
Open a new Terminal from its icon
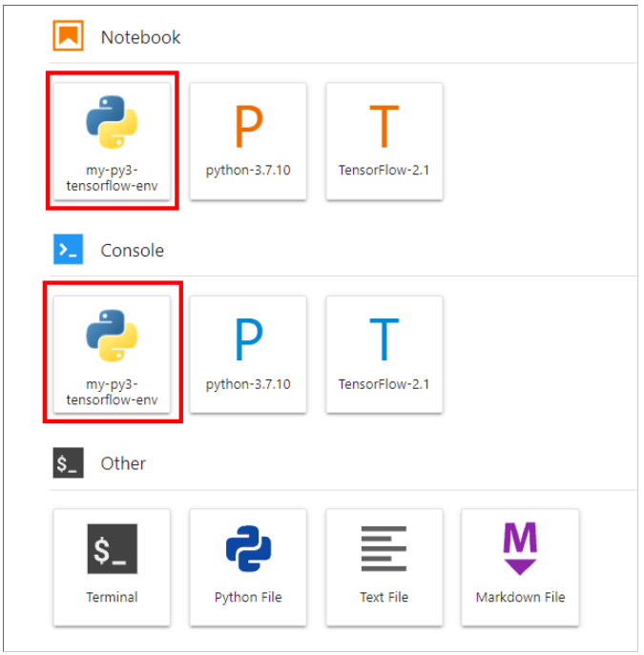(x=112, y=549)
